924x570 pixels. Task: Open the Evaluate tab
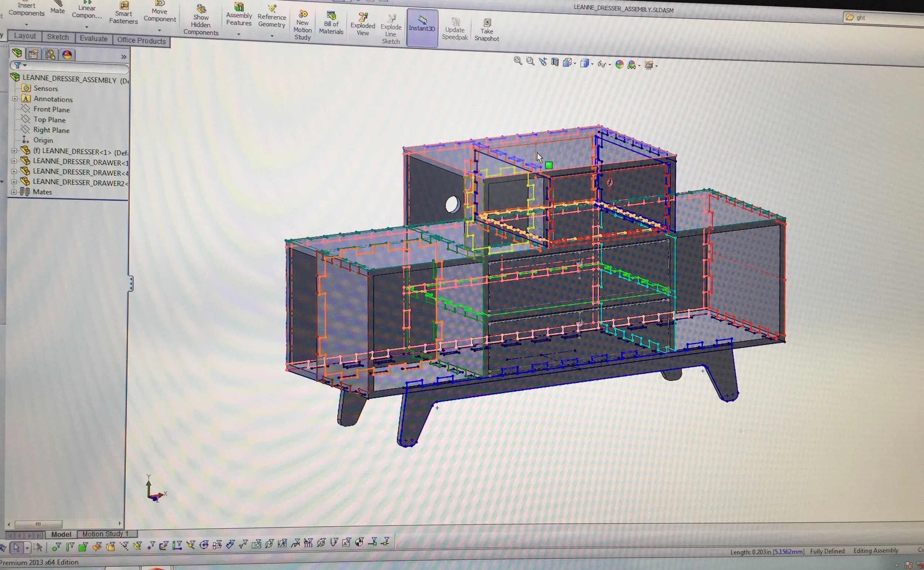click(x=94, y=38)
